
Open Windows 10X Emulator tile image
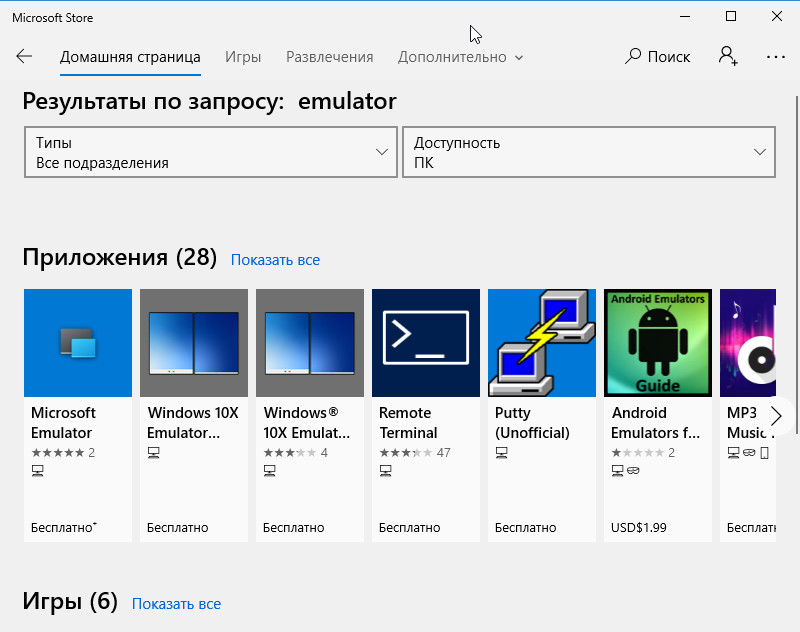[194, 343]
